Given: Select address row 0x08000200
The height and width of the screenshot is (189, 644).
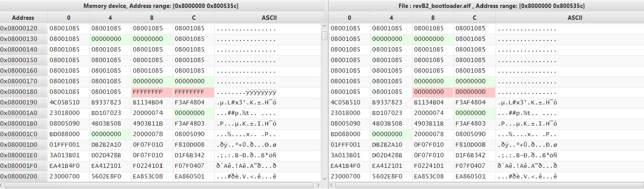Looking at the screenshot, I should click(x=23, y=177).
